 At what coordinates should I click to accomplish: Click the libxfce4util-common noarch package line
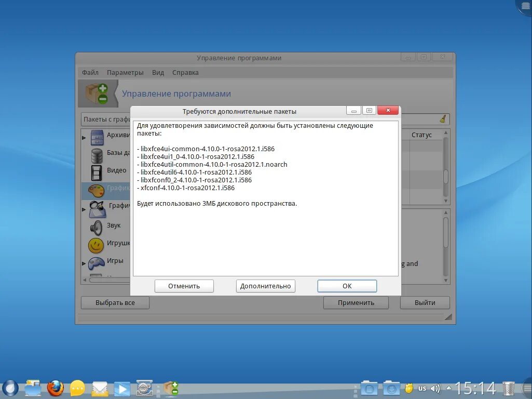pyautogui.click(x=212, y=164)
